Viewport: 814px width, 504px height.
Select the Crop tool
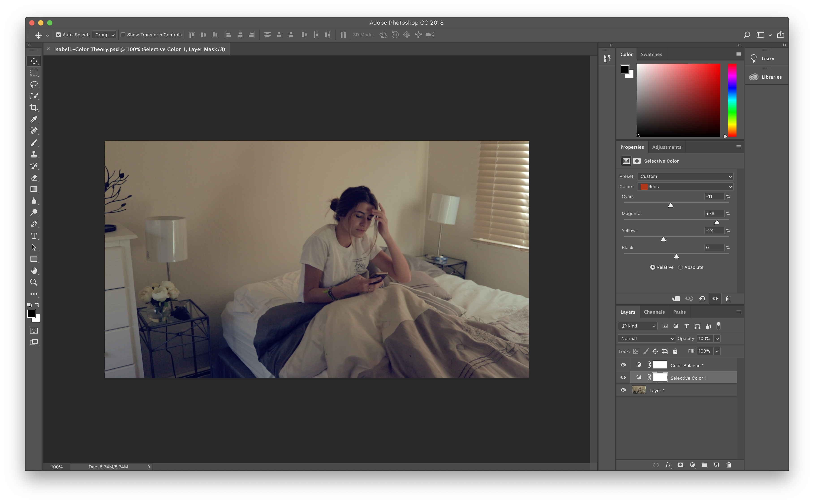click(x=34, y=108)
